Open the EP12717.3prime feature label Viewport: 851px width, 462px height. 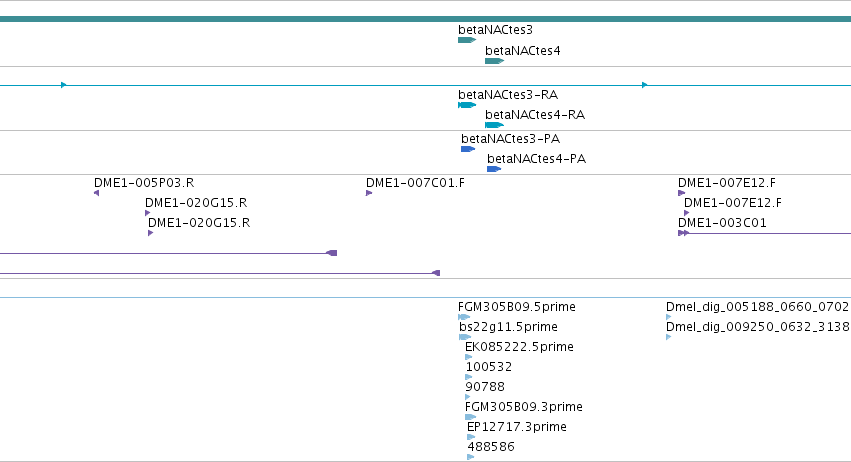[x=517, y=427]
